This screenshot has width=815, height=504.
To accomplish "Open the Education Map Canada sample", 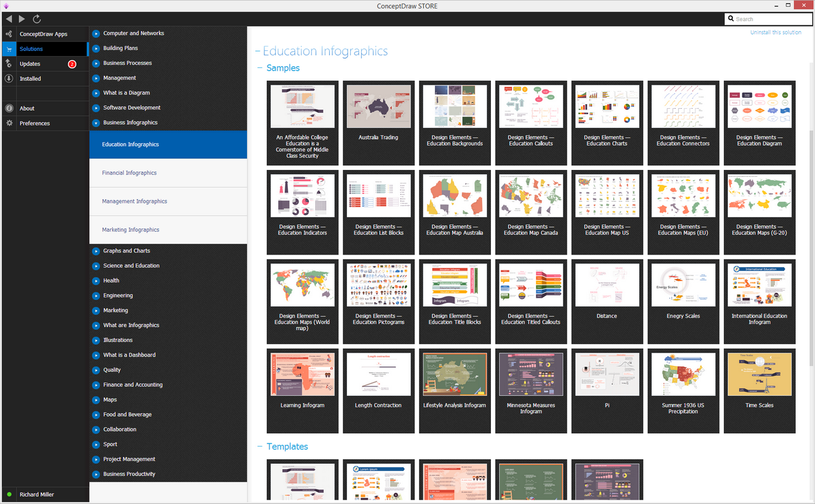I will (x=531, y=213).
